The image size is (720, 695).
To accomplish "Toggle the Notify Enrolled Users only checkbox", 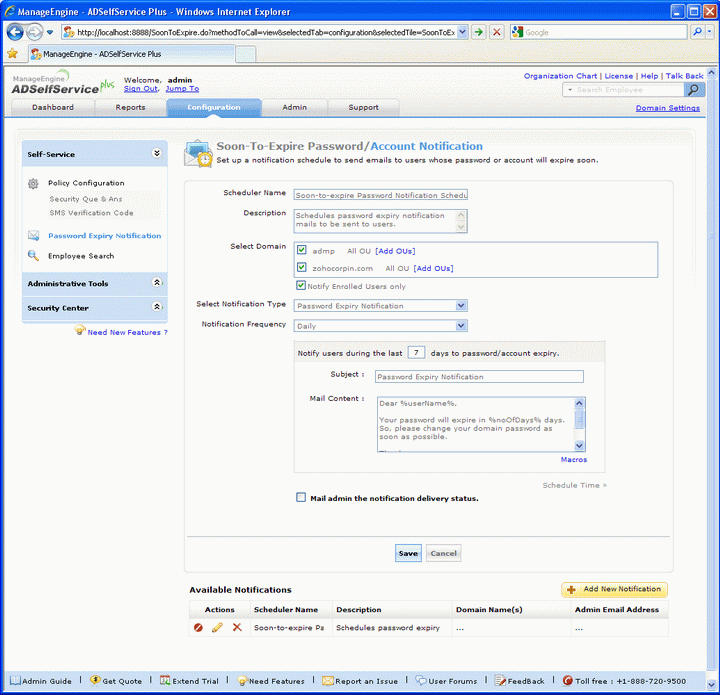I will [301, 286].
